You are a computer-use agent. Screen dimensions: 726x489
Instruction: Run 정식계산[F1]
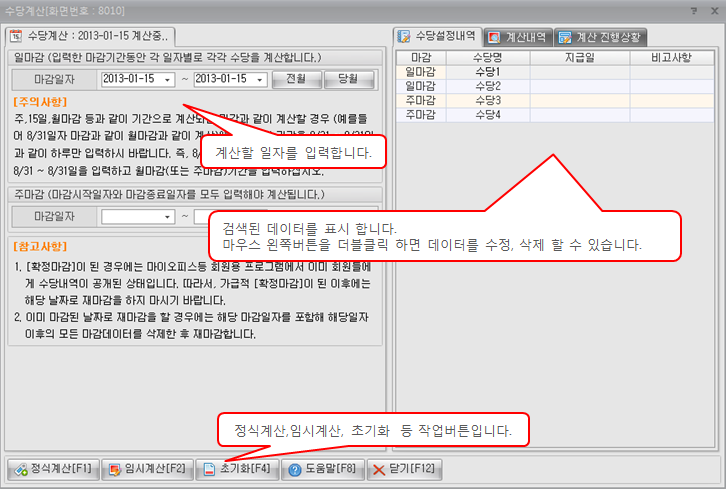tap(53, 470)
